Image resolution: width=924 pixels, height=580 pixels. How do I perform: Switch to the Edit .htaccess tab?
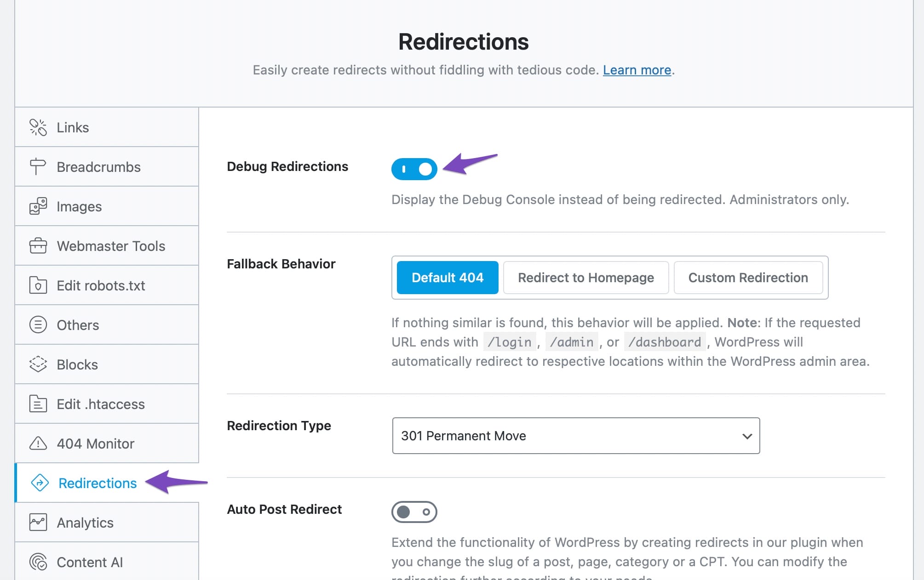100,404
